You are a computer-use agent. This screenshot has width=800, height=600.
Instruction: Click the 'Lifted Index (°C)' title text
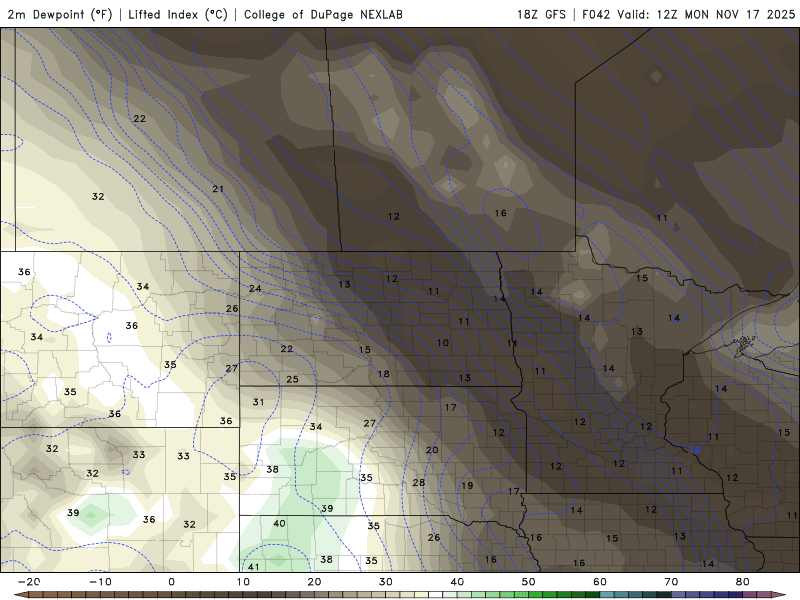pyautogui.click(x=178, y=14)
